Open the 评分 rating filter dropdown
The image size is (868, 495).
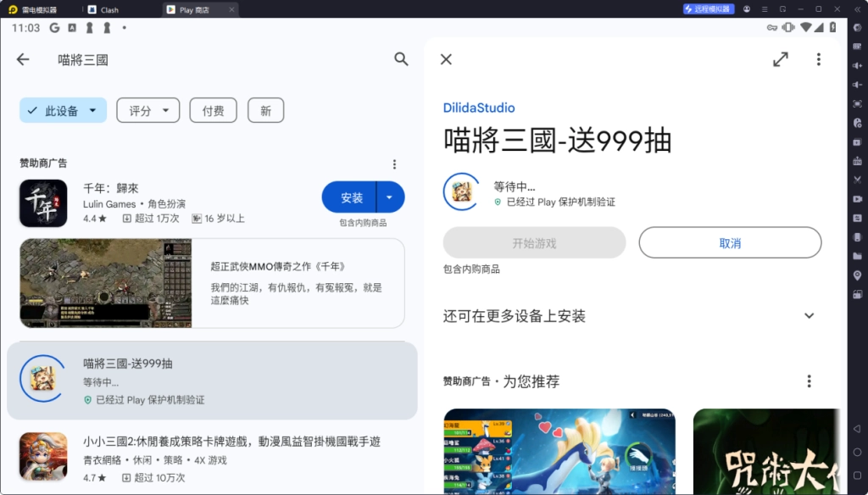(x=147, y=111)
